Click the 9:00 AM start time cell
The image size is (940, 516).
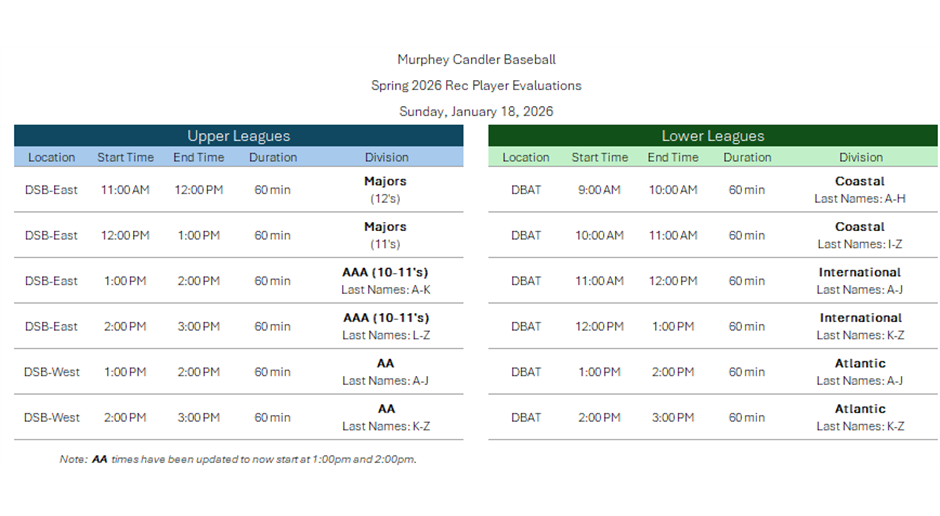(600, 190)
